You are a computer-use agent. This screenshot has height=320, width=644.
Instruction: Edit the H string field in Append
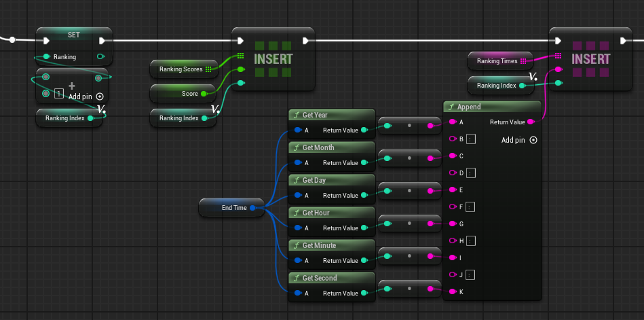coord(471,241)
